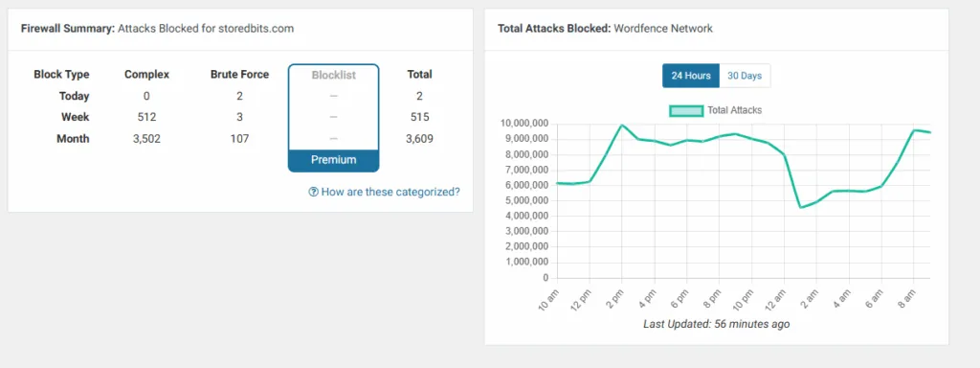Click the 'Last Updated: 56 minutes ago' text
980x368 pixels.
click(716, 324)
